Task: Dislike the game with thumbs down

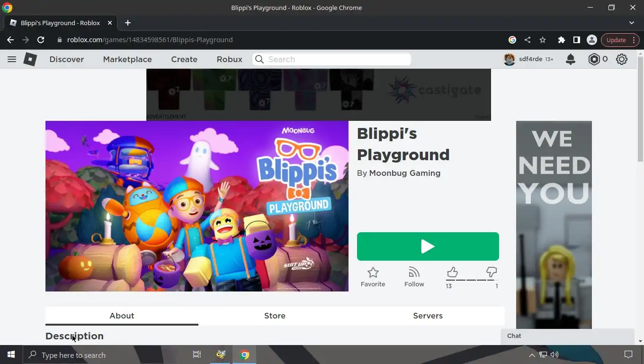Action: (x=492, y=272)
